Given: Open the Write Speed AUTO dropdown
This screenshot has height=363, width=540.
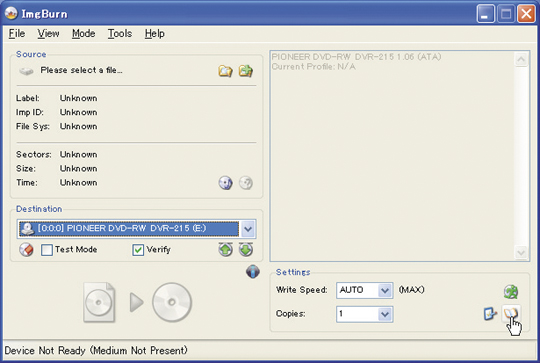Looking at the screenshot, I should (385, 290).
